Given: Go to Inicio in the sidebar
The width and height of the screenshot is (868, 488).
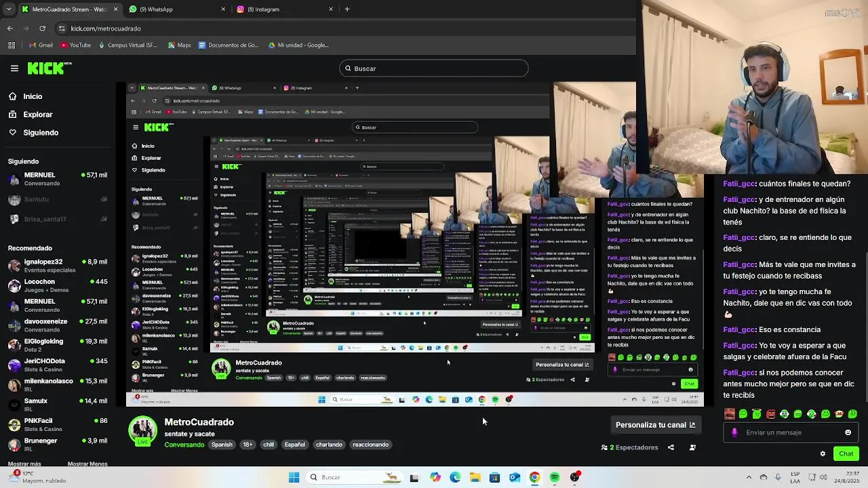Looking at the screenshot, I should pos(25,96).
